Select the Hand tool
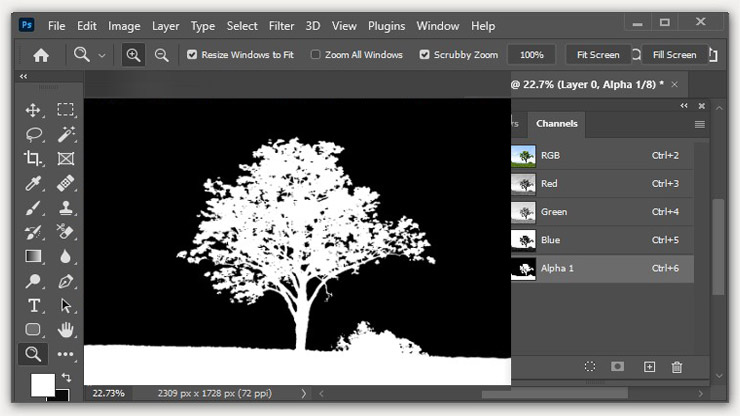Viewport: 740px width, 416px height. point(66,329)
